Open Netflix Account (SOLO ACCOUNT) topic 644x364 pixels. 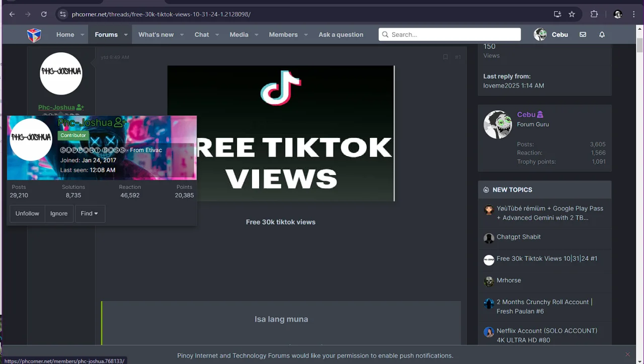pyautogui.click(x=547, y=335)
